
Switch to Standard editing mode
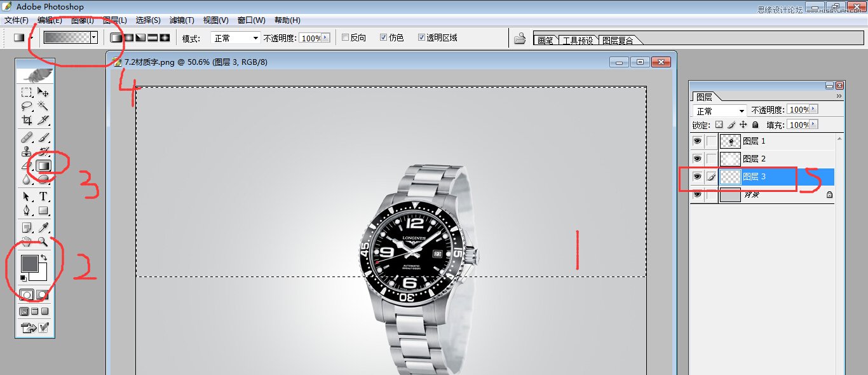tap(27, 295)
